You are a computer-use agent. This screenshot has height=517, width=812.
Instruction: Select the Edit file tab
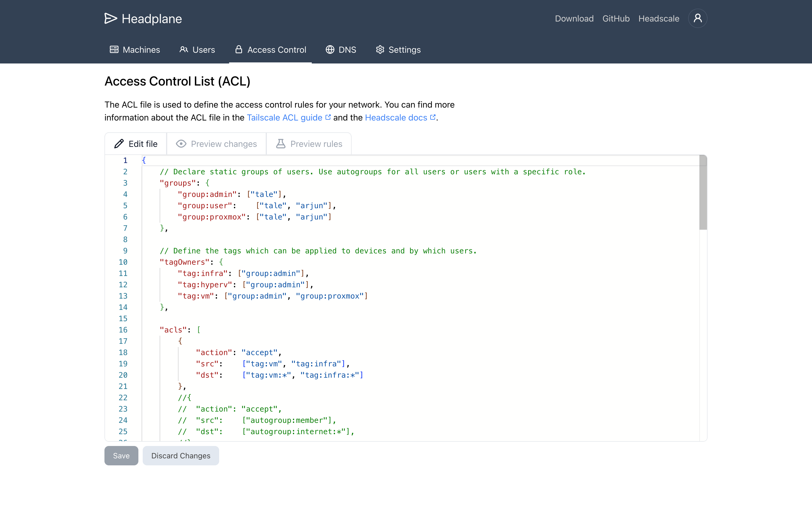(x=136, y=144)
